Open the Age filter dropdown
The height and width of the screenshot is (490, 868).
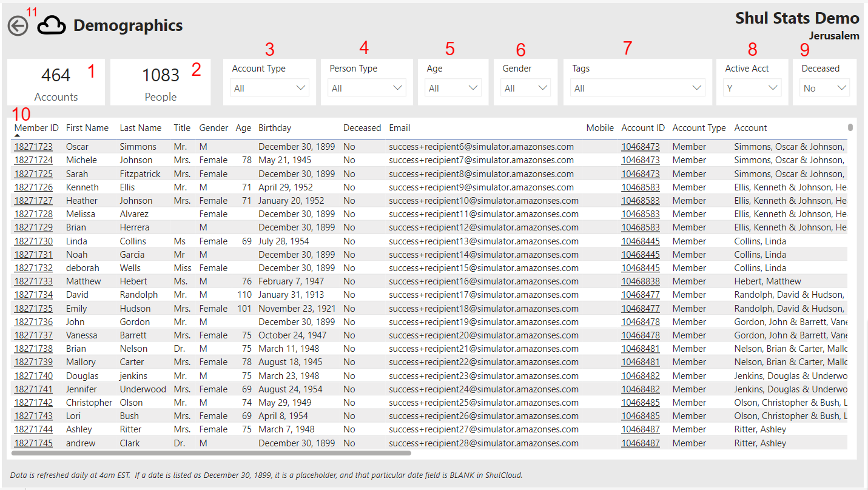pos(454,88)
